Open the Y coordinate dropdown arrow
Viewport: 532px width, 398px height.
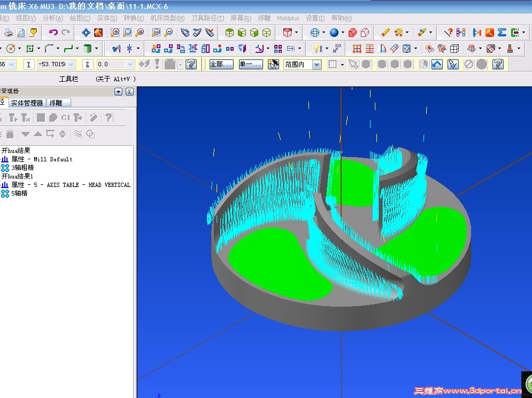click(x=71, y=64)
